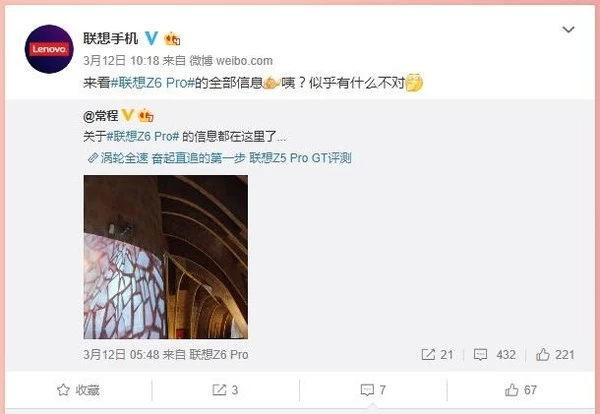Repost this post with 3 shares

[225, 390]
